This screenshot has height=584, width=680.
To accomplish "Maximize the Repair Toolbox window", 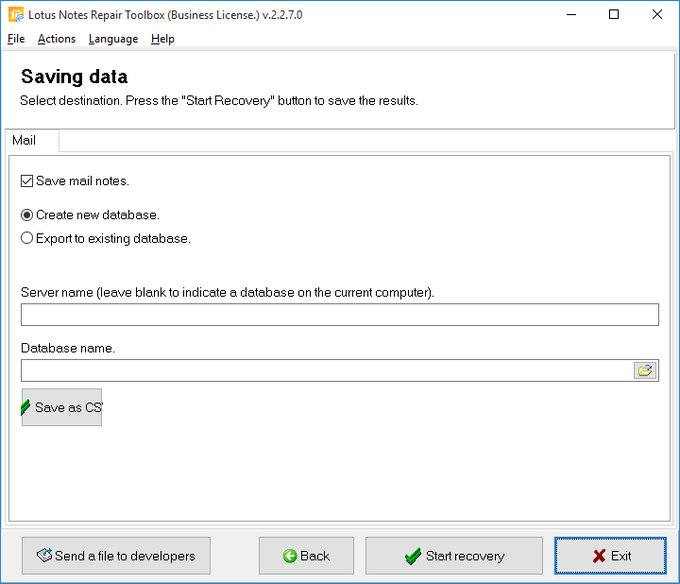I will tap(614, 15).
